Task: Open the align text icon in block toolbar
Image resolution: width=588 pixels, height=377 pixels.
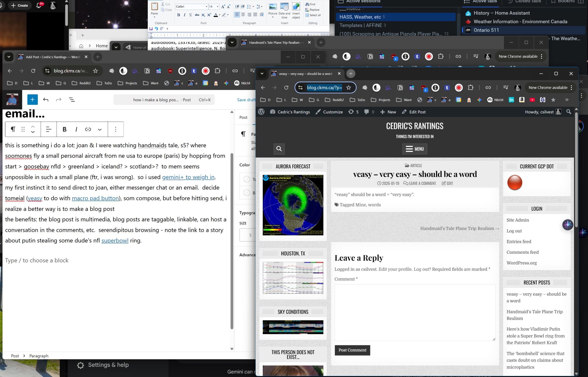Action: (49, 129)
